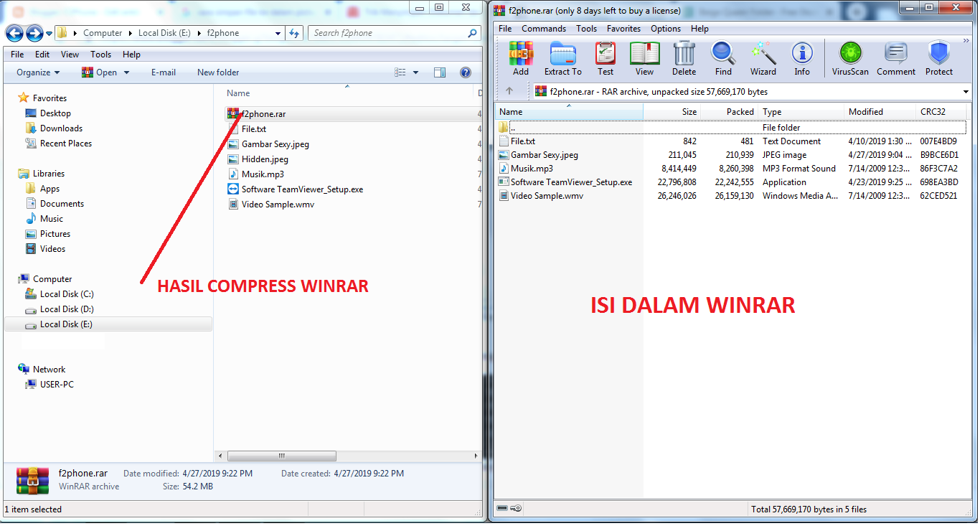
Task: Click New folder in Explorer toolbar
Action: point(218,72)
